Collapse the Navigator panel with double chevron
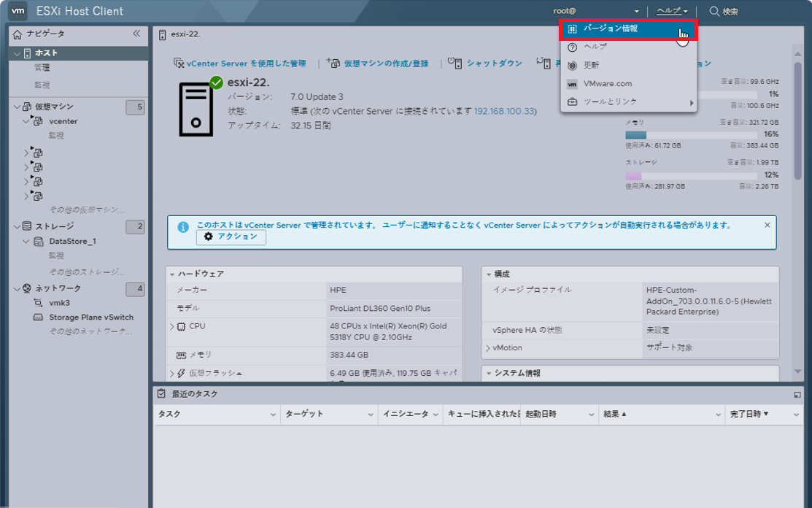Screen dimensions: 812x508 point(136,34)
